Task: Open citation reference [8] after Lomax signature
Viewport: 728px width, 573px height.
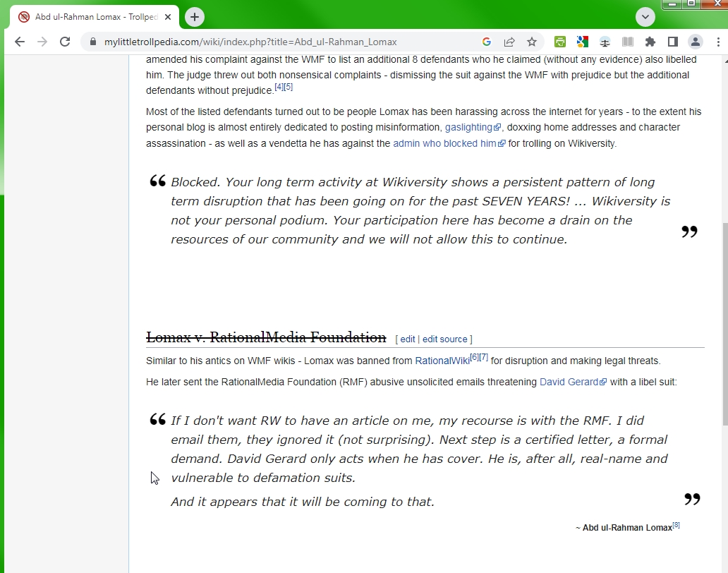Action: pyautogui.click(x=676, y=525)
